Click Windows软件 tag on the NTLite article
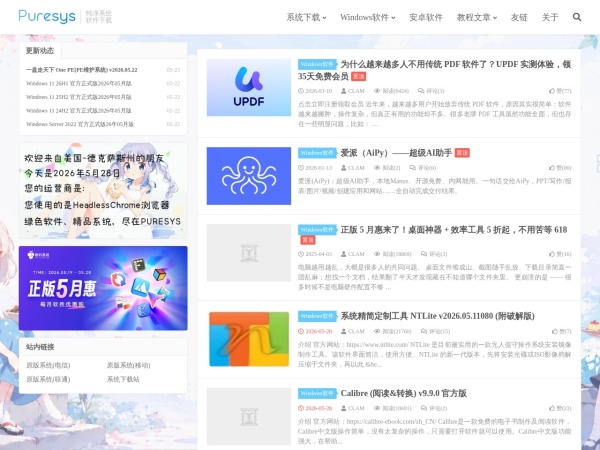The image size is (600, 450). point(317,316)
